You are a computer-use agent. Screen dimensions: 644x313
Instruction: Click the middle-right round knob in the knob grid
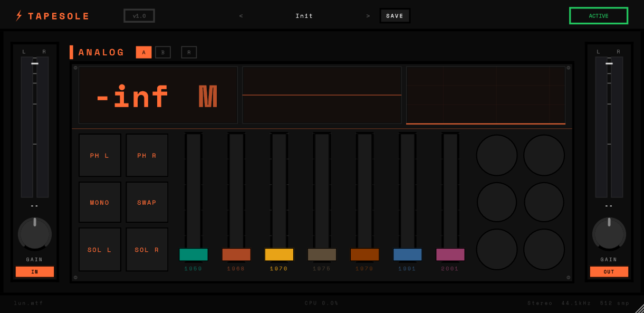544,202
